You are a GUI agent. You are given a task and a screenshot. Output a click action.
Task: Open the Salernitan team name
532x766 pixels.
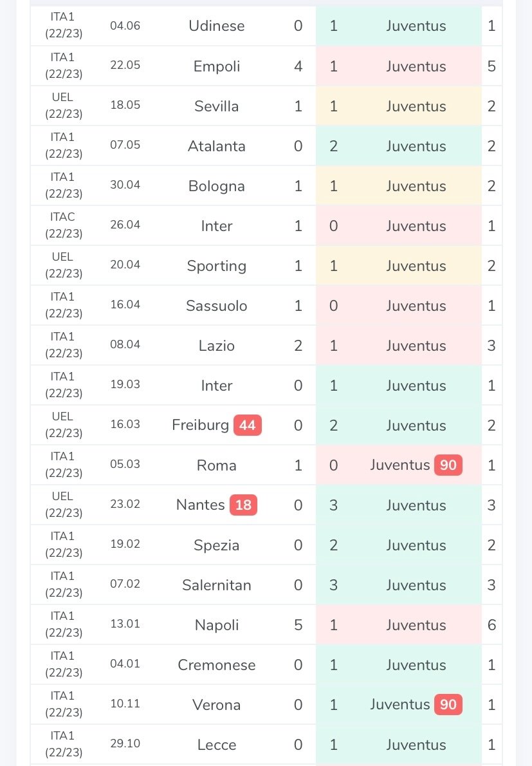point(217,585)
